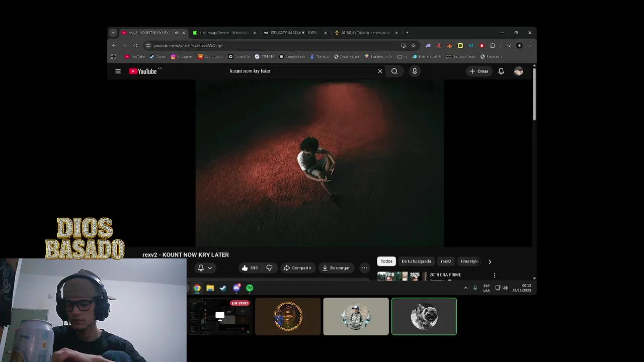
Task: Open the STREAM bookmark
Action: [265, 57]
